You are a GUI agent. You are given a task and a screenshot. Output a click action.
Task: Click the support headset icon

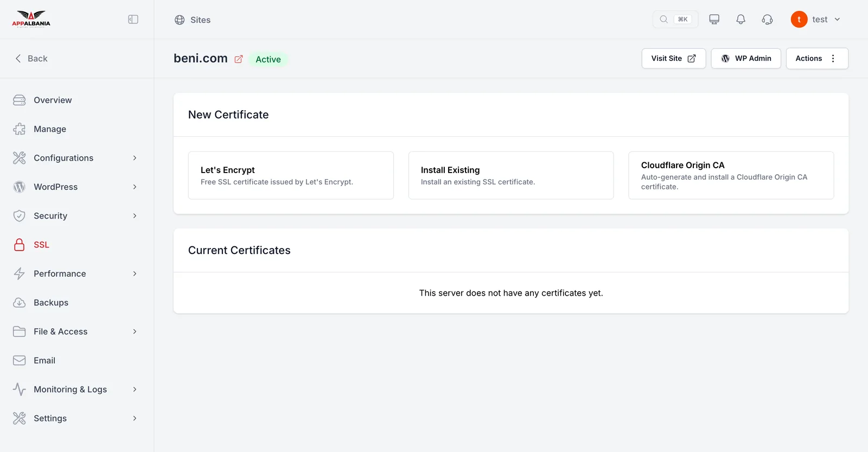[x=767, y=20]
